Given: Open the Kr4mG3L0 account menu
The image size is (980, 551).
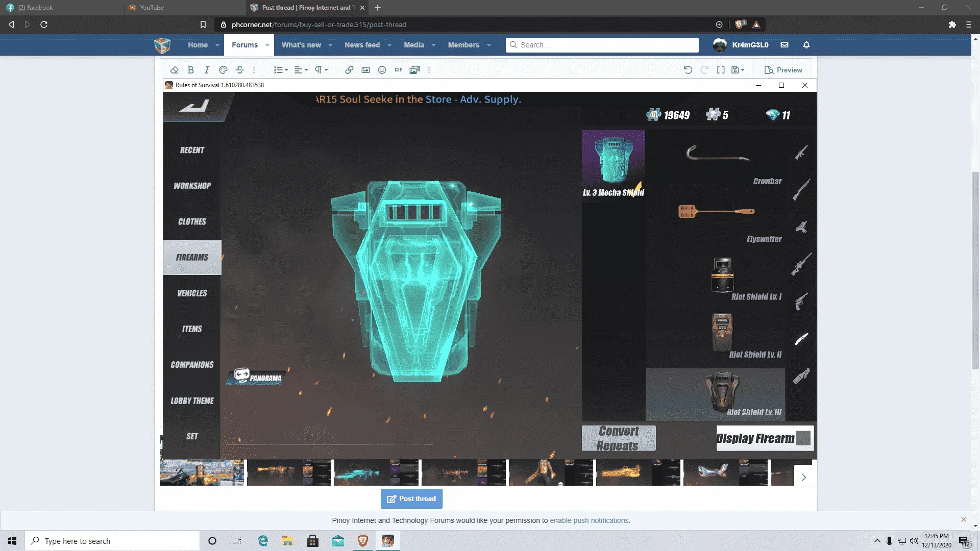Looking at the screenshot, I should (741, 45).
